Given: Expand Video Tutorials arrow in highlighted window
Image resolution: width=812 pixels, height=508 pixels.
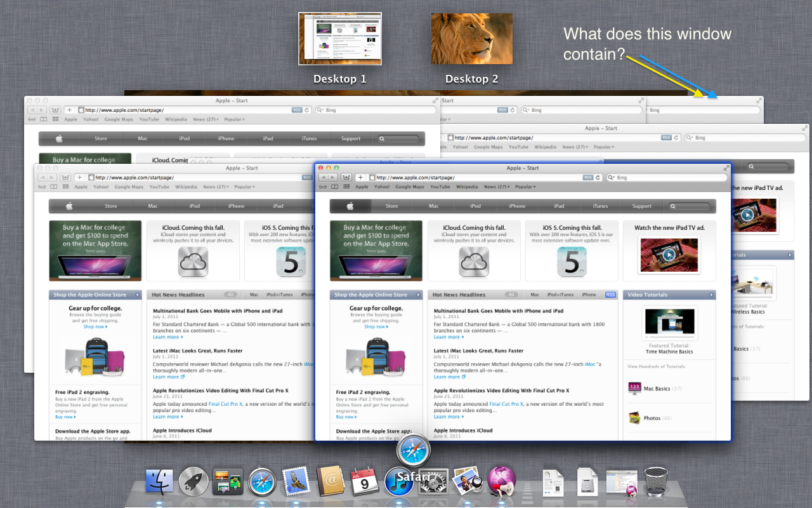Looking at the screenshot, I should pyautogui.click(x=712, y=295).
